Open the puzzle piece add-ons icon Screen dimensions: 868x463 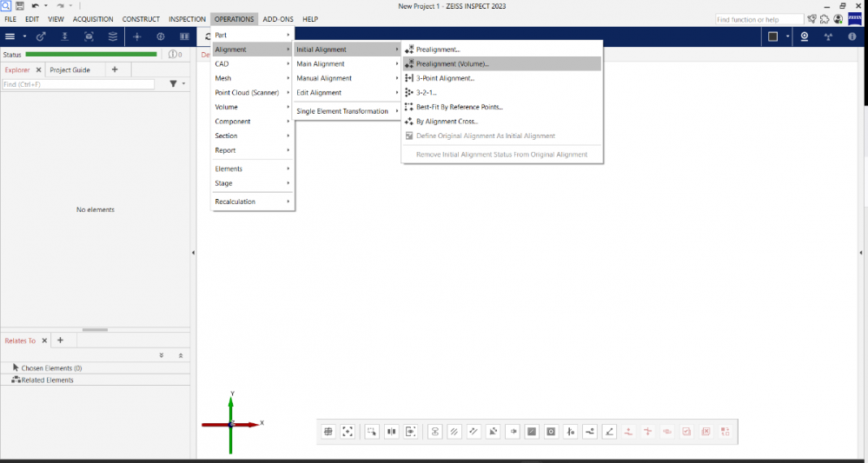[x=825, y=19]
